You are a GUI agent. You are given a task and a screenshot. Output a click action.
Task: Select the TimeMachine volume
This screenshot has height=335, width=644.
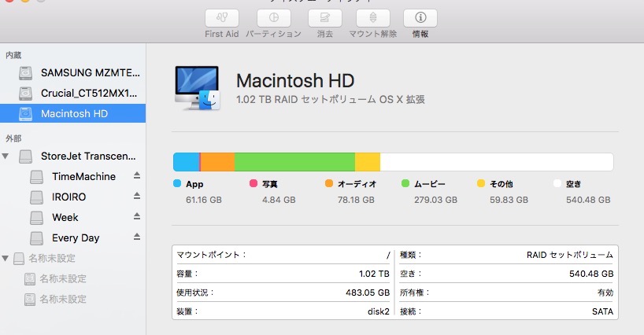[x=83, y=176]
